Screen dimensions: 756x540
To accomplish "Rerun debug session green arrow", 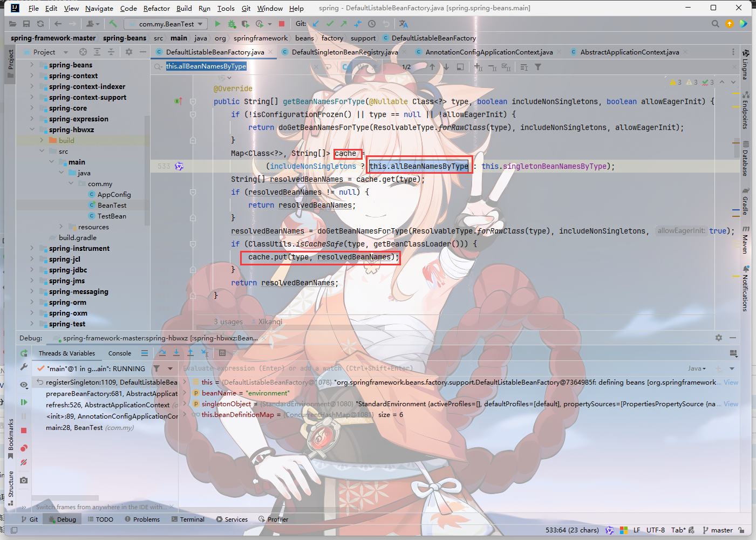I will click(x=24, y=353).
